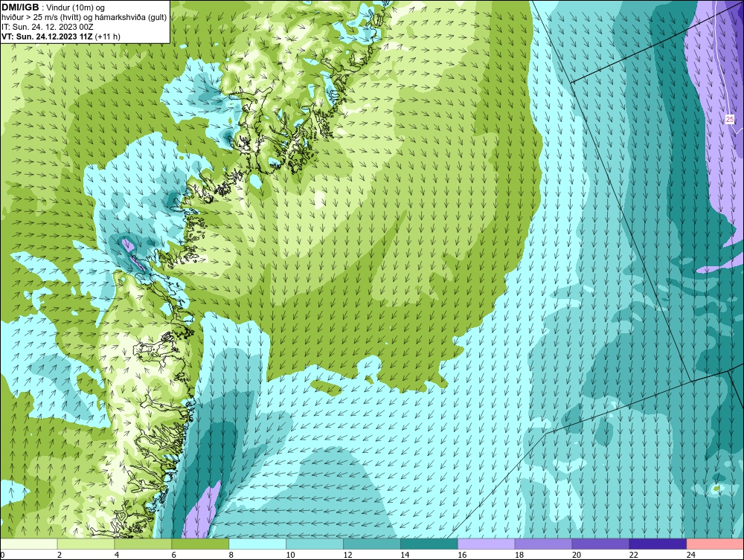744x560 pixels.
Task: Click the 16–18 m/s light purple legend swatch
Action: pyautogui.click(x=487, y=544)
